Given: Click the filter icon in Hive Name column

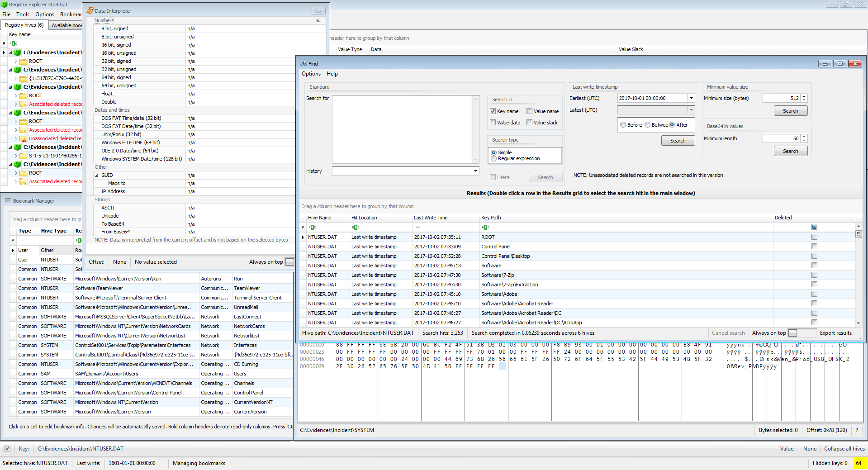Looking at the screenshot, I should (x=312, y=227).
